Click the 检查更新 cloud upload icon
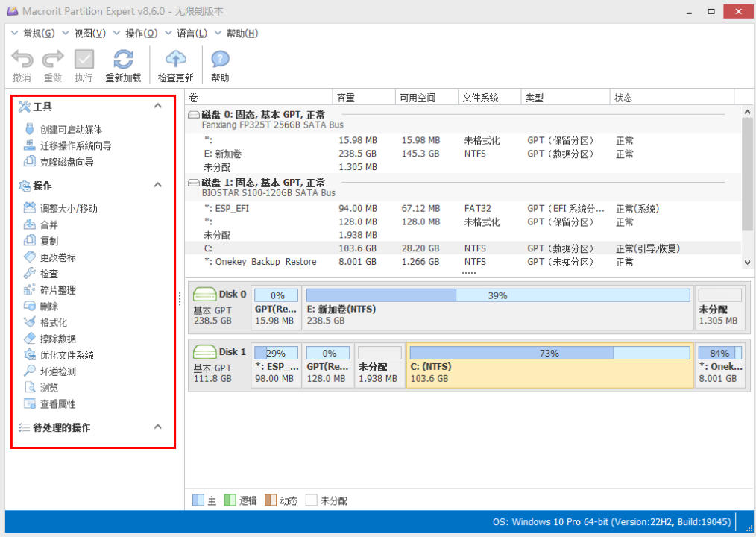 [175, 60]
